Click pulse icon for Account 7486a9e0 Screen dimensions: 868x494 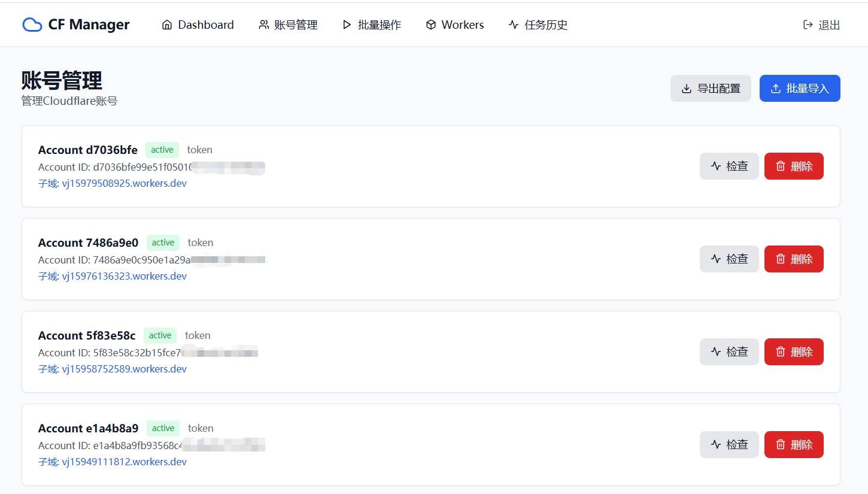(716, 259)
